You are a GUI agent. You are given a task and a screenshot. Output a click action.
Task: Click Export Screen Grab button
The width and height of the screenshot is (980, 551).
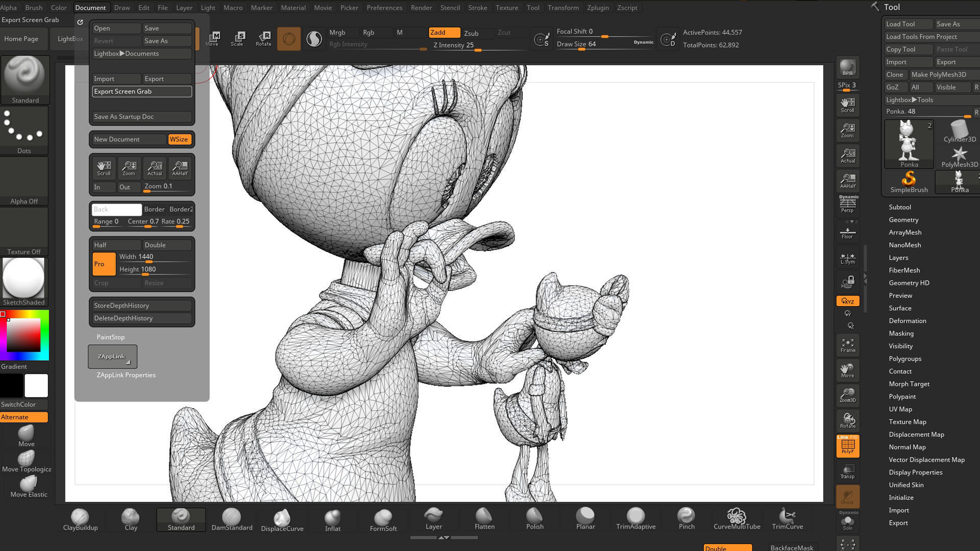(142, 91)
